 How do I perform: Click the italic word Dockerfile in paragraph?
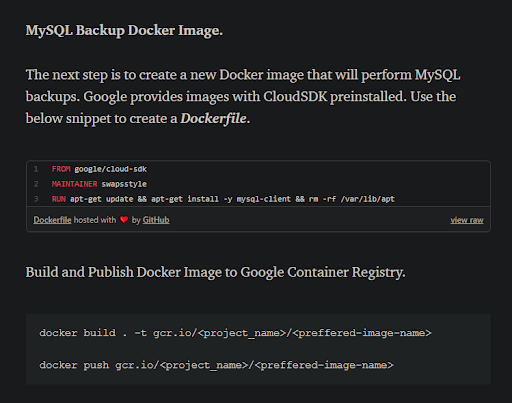pyautogui.click(x=213, y=119)
